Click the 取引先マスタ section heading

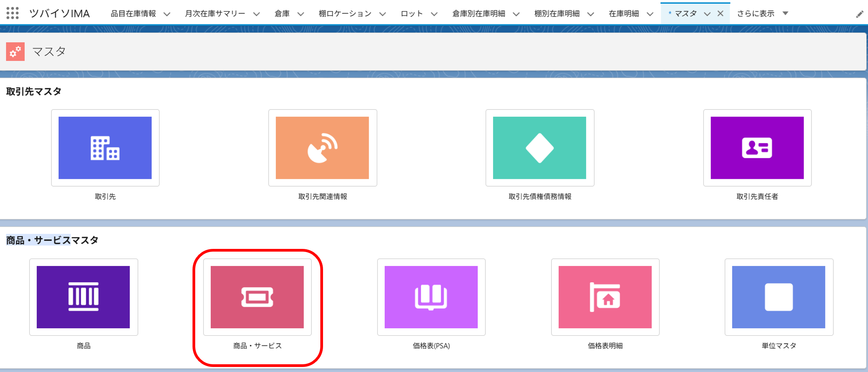click(34, 91)
